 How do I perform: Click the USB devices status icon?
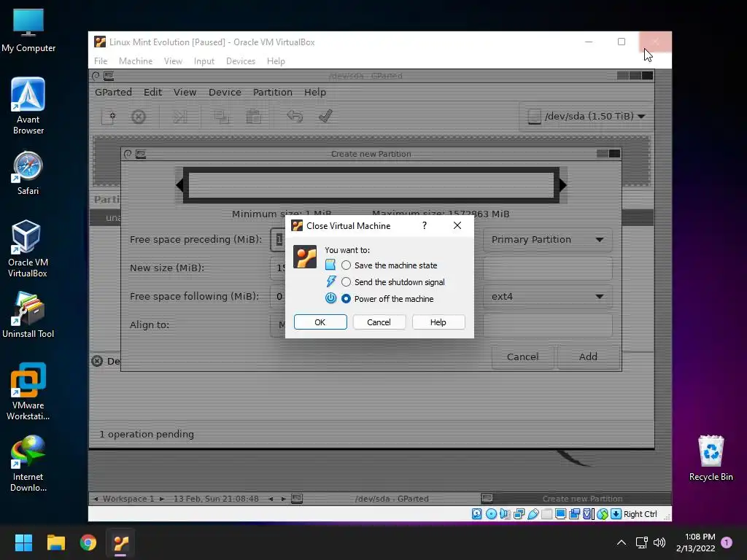coord(533,514)
